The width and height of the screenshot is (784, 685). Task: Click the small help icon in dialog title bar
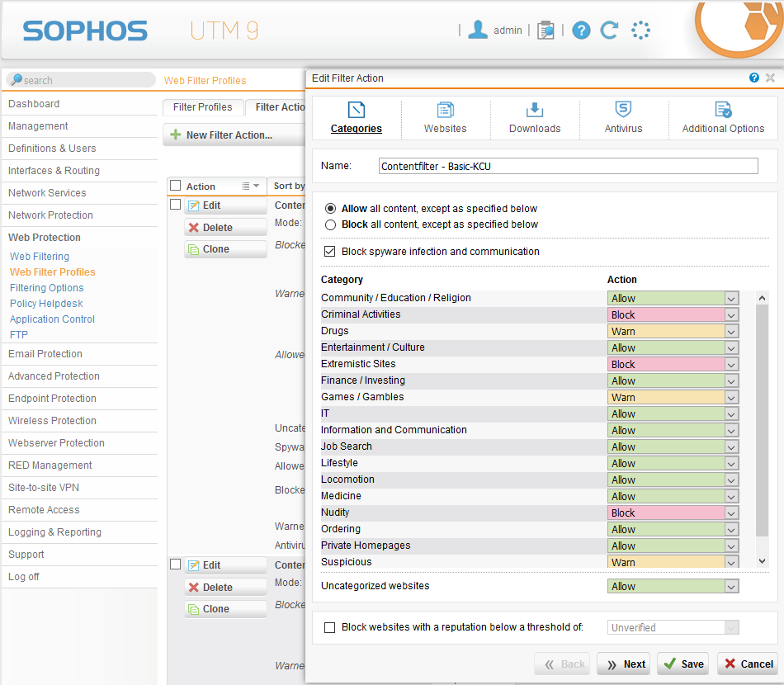754,78
